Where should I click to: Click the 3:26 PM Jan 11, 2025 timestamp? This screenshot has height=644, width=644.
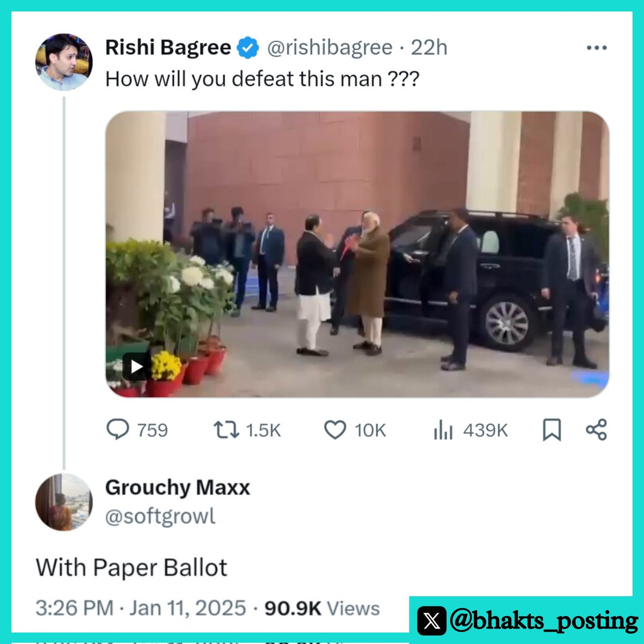[x=141, y=608]
